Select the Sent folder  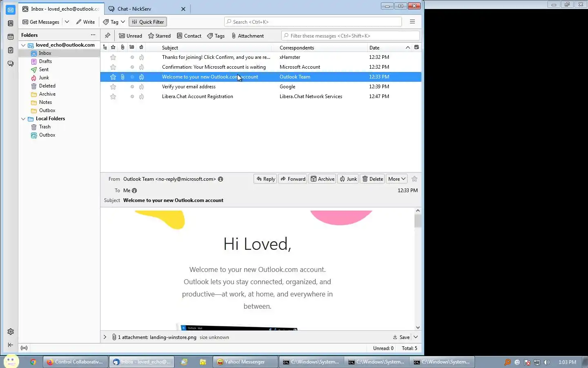point(44,70)
